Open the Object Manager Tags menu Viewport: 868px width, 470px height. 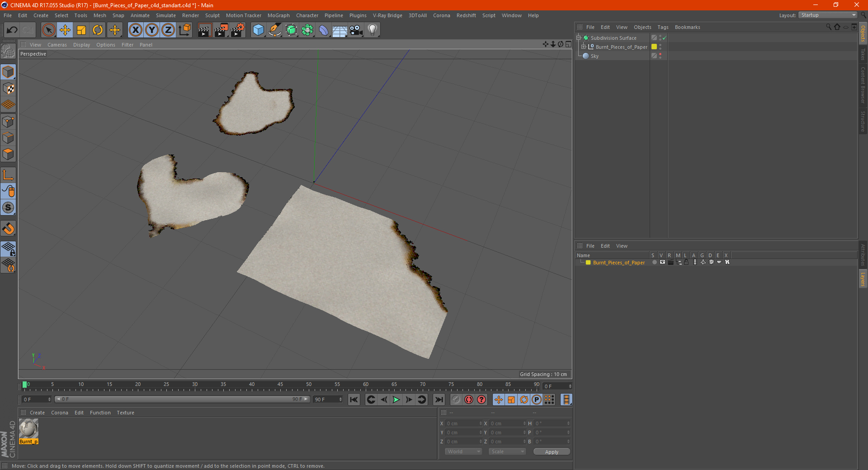663,27
